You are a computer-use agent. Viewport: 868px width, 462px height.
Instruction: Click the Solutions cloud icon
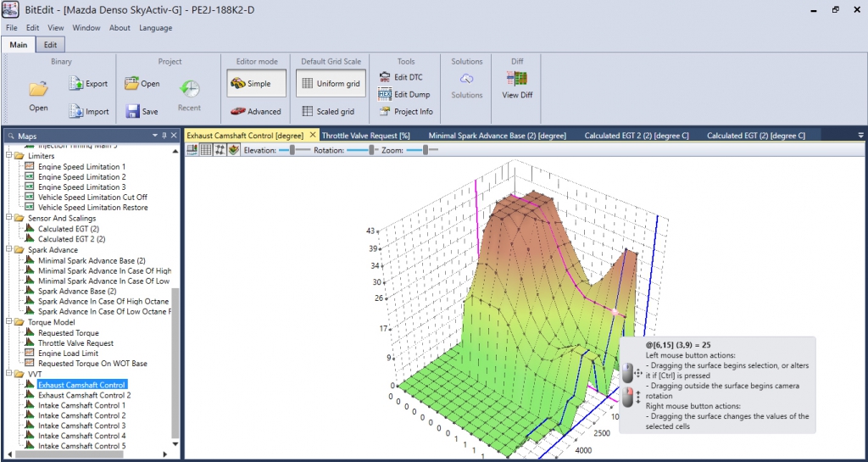coord(467,79)
